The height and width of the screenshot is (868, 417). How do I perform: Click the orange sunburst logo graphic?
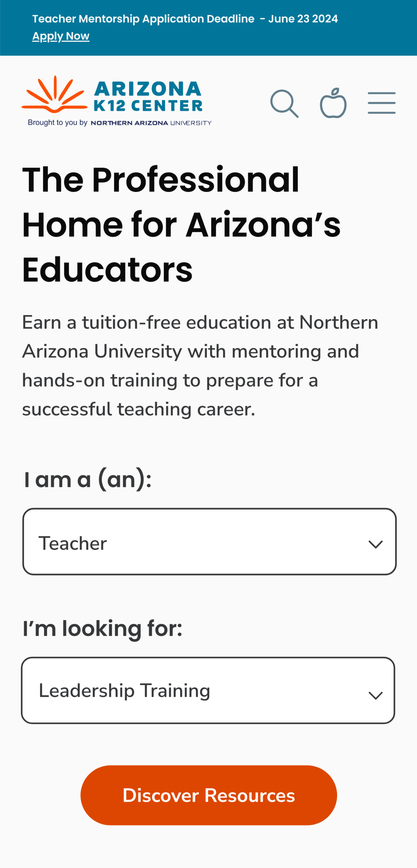click(54, 94)
